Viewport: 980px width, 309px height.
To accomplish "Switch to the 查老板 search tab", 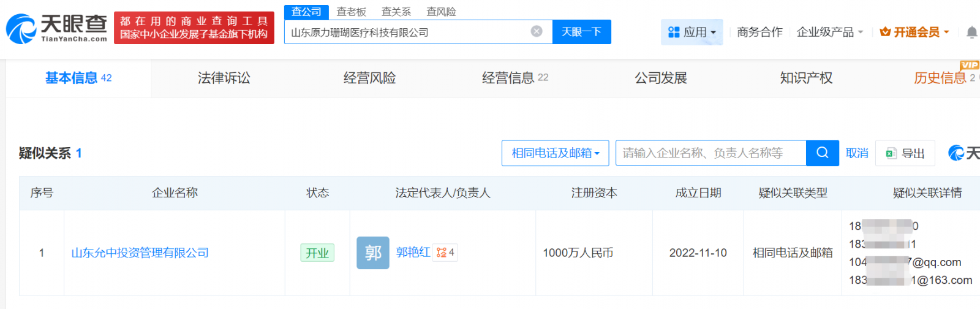I will tap(351, 12).
